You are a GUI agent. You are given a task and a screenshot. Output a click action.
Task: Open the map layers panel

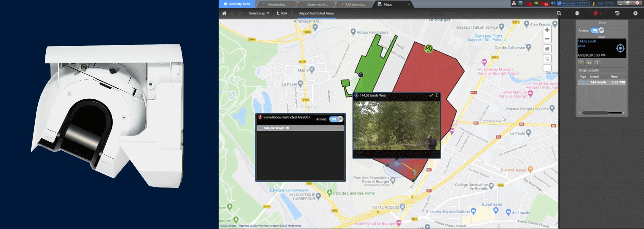click(x=577, y=13)
